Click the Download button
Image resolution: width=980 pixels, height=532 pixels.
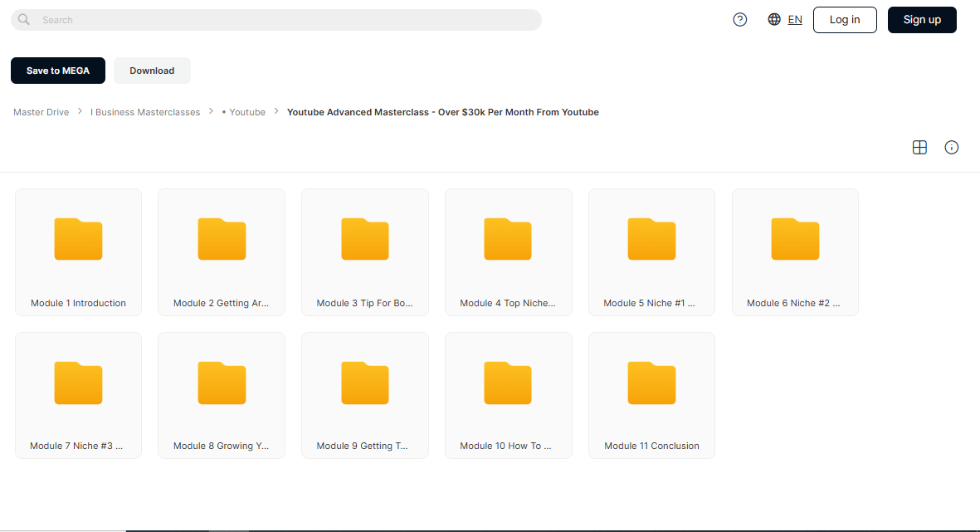(x=152, y=71)
